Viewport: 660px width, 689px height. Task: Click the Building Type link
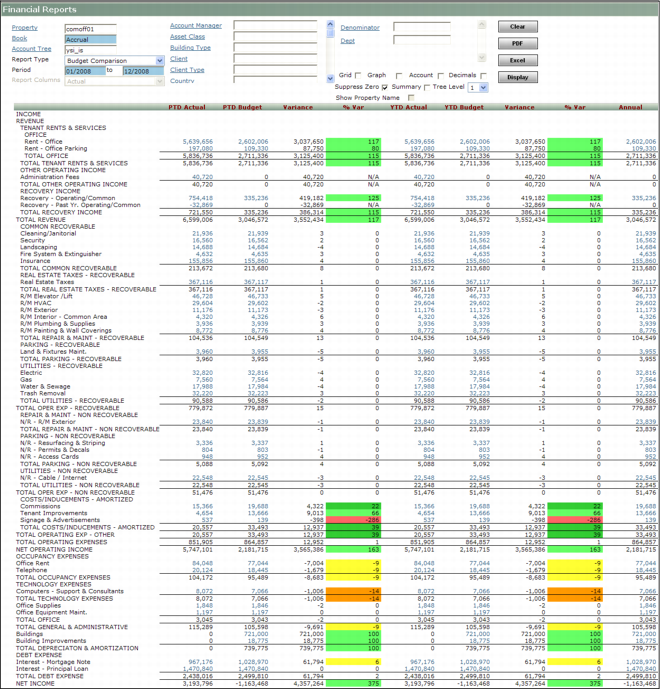pos(190,47)
